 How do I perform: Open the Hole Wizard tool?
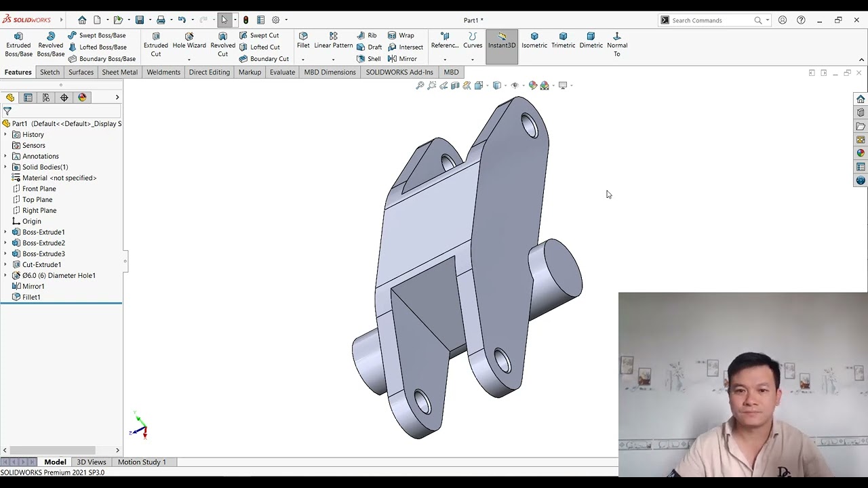point(189,41)
